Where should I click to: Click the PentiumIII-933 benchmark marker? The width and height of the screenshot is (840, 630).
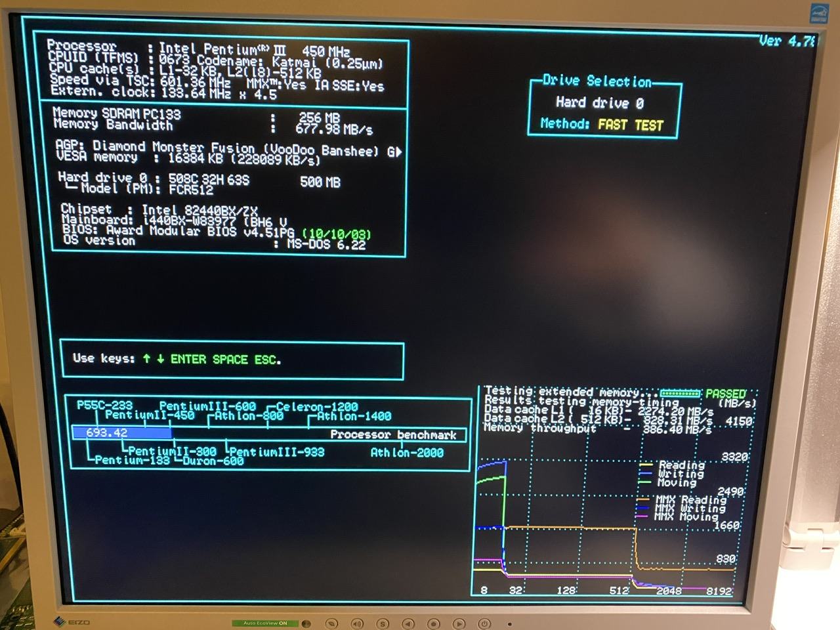pyautogui.click(x=276, y=452)
